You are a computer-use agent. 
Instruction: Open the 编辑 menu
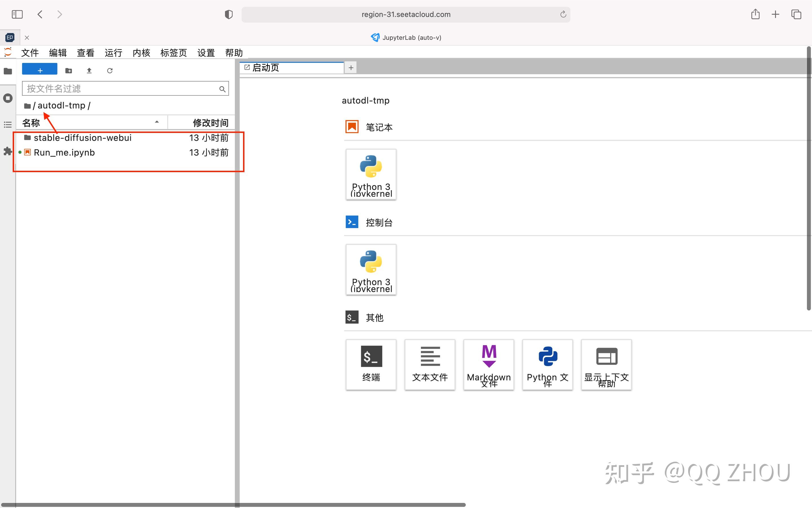58,53
